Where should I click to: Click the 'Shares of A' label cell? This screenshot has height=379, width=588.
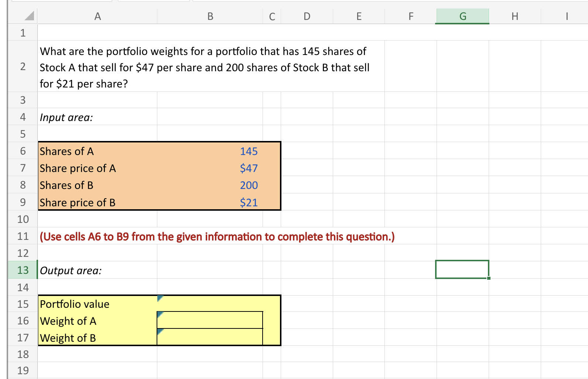click(x=98, y=151)
